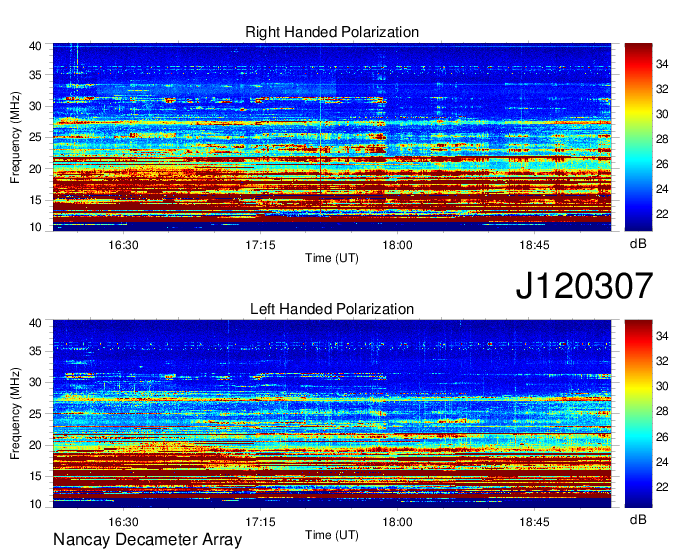Click the 34 dB tick on Right Handed colorbar
This screenshot has height=552, width=680.
[662, 65]
